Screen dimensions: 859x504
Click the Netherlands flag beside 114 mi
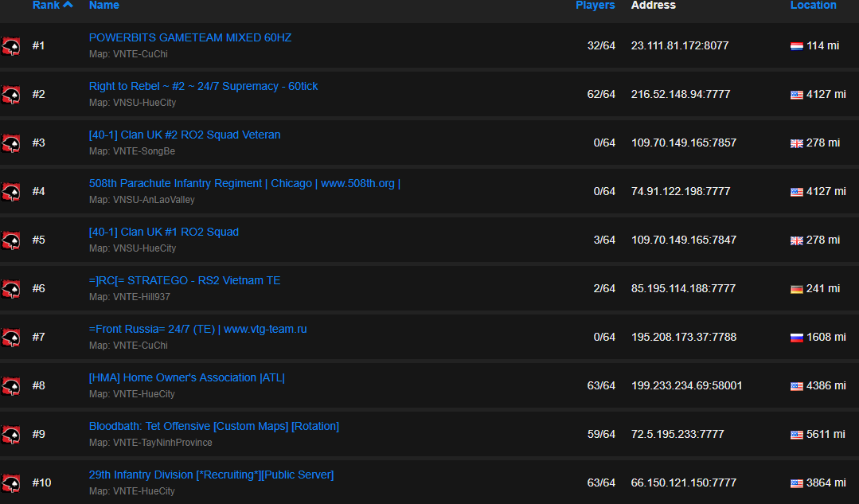coord(797,46)
